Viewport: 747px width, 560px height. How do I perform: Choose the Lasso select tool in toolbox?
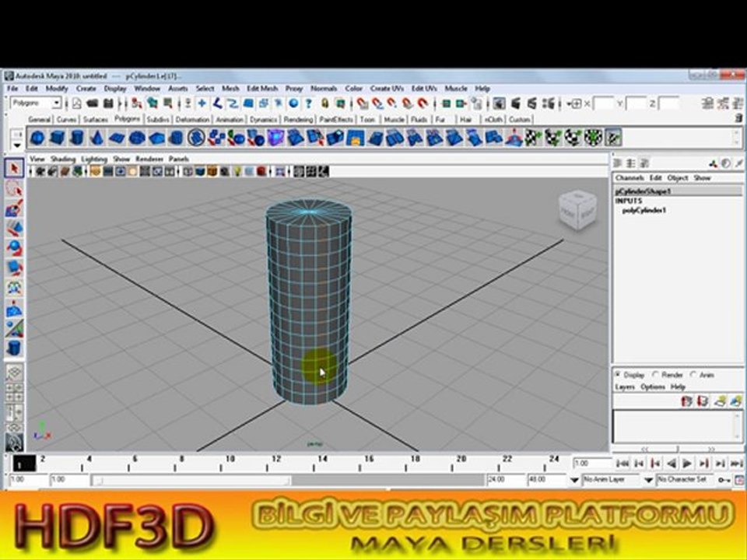click(x=14, y=189)
